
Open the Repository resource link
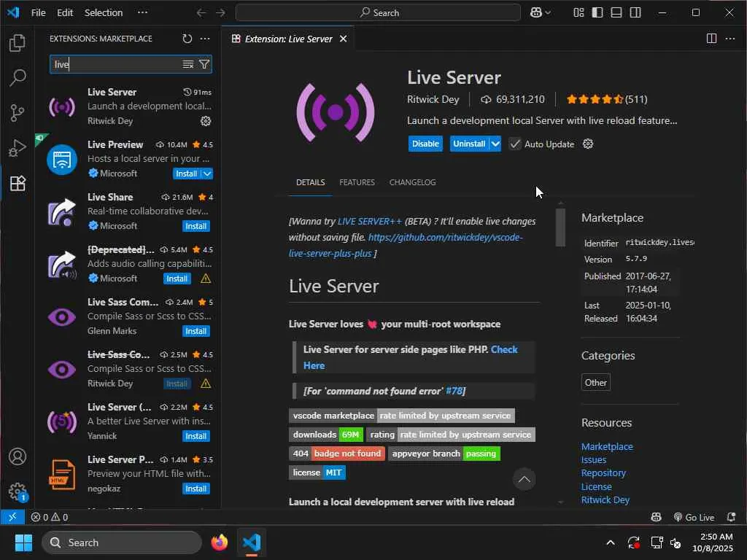coord(603,472)
